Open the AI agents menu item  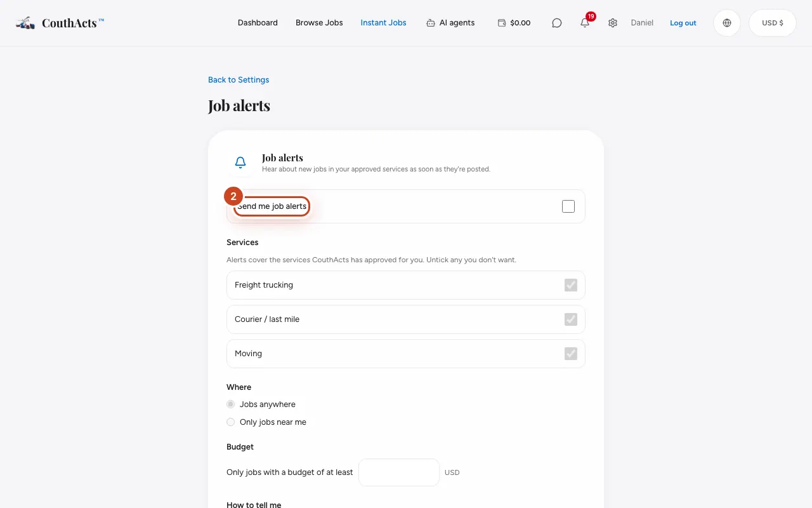[457, 23]
